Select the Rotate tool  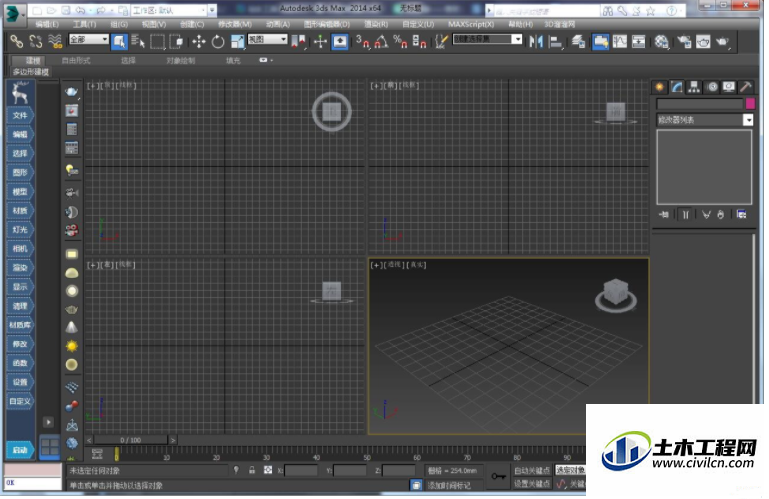tap(218, 42)
